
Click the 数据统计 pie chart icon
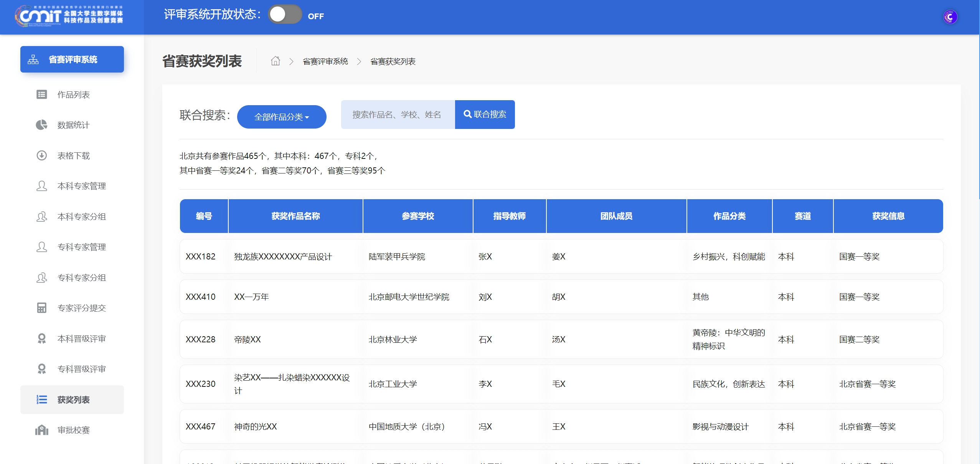(x=41, y=125)
